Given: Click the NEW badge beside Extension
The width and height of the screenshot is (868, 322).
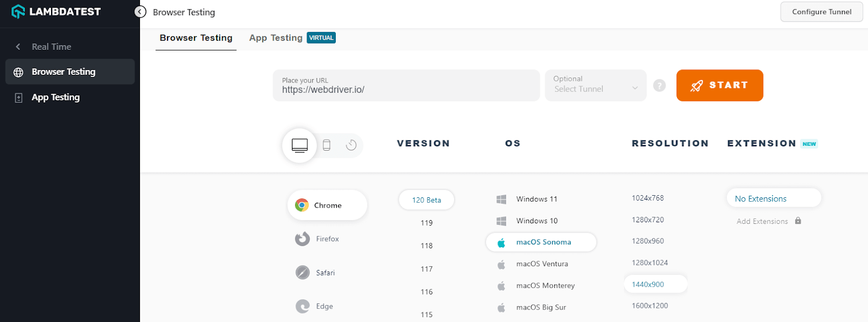Looking at the screenshot, I should [809, 144].
